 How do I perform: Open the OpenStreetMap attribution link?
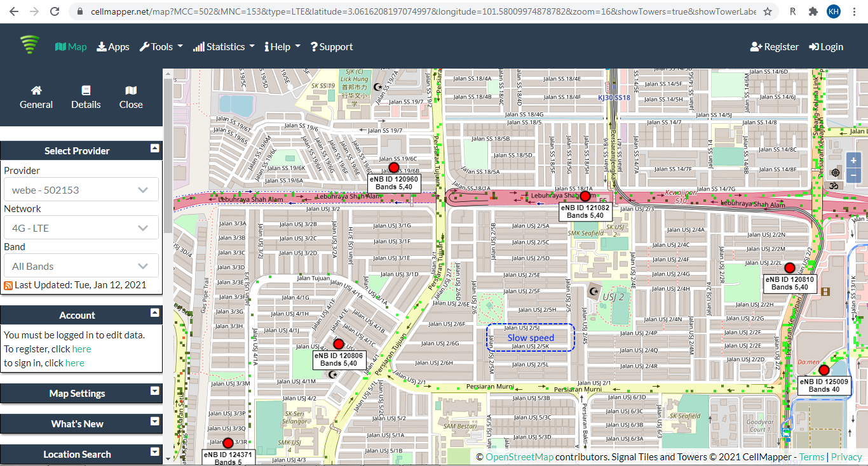[519, 457]
